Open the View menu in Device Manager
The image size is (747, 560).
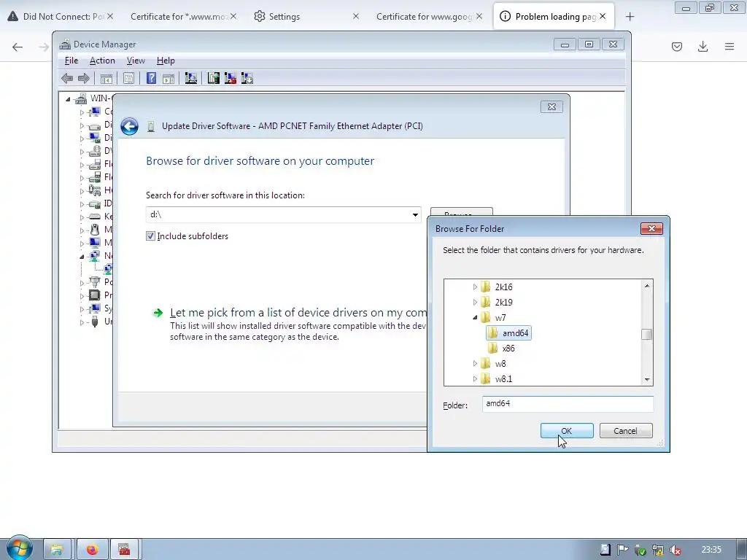(x=136, y=61)
